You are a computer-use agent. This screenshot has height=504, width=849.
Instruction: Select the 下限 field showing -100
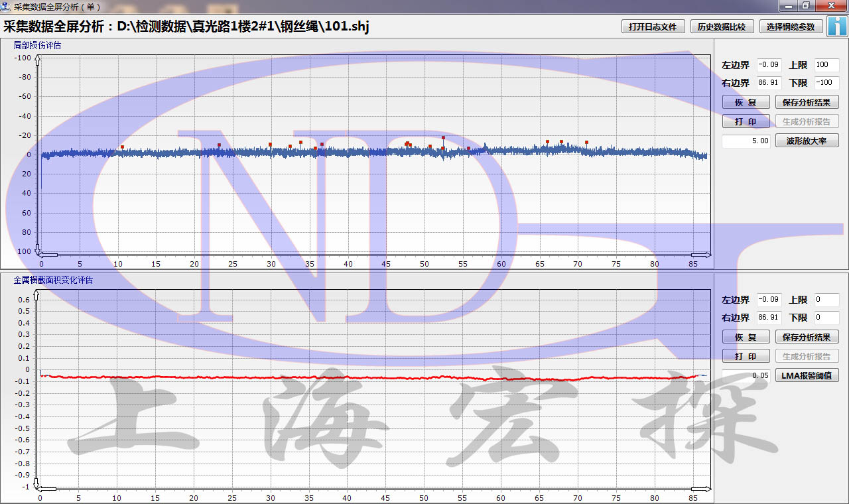(x=826, y=83)
